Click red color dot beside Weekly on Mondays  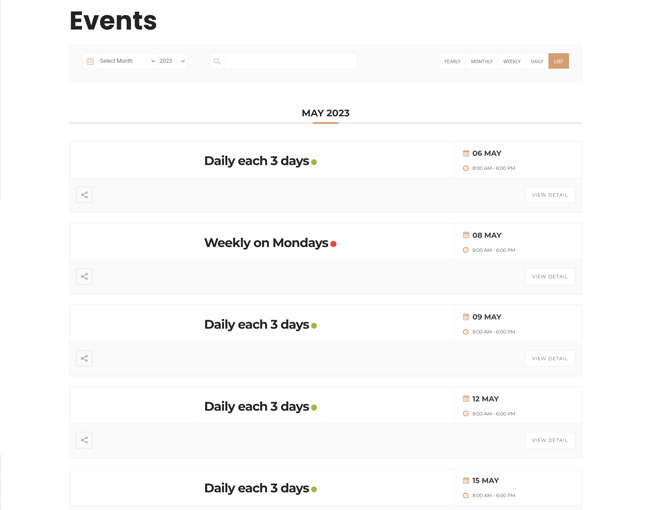334,244
